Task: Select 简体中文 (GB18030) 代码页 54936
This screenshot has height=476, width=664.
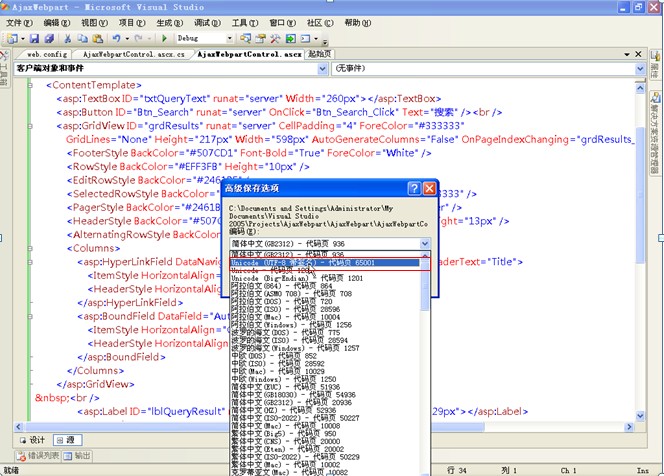Action: (x=325, y=395)
